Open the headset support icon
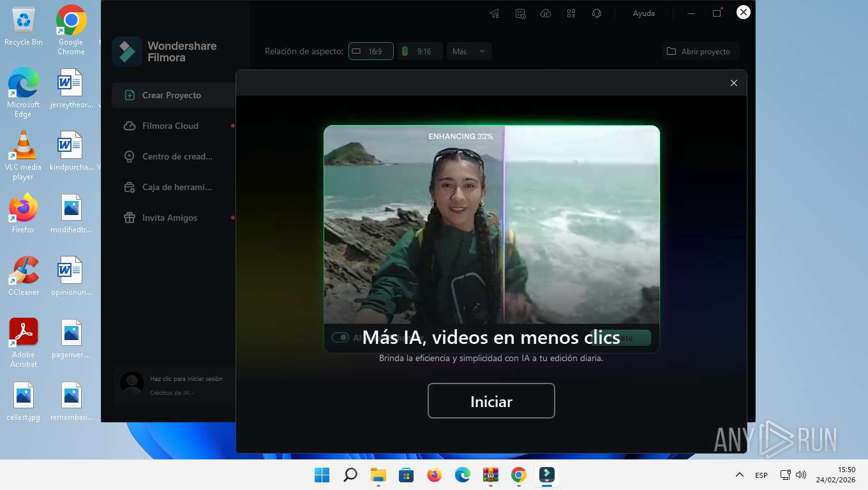Viewport: 868px width, 490px height. [597, 13]
